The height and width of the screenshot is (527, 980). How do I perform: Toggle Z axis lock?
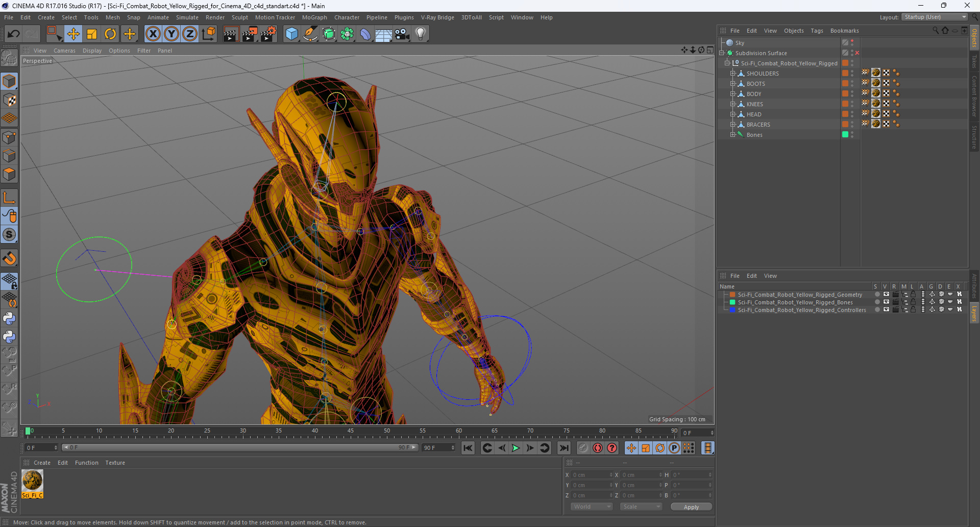click(189, 34)
